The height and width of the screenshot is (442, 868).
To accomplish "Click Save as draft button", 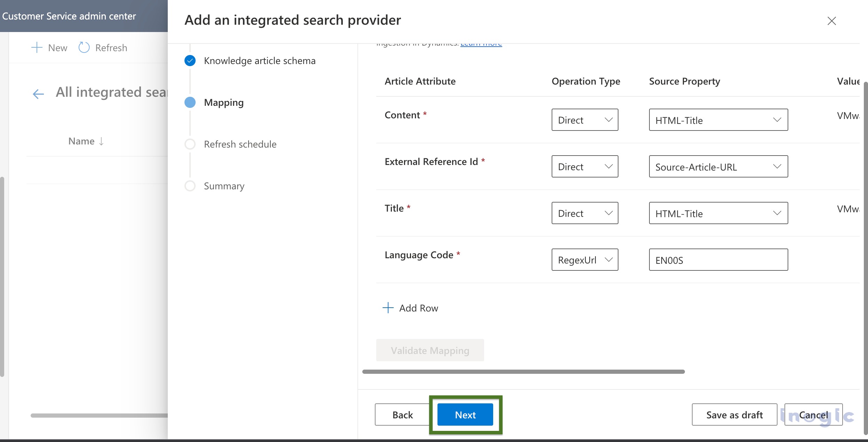I will pos(734,415).
